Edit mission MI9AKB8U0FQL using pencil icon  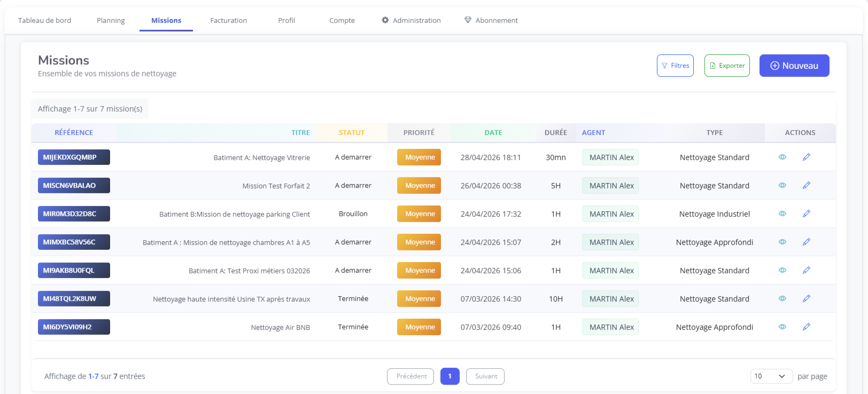click(x=806, y=270)
